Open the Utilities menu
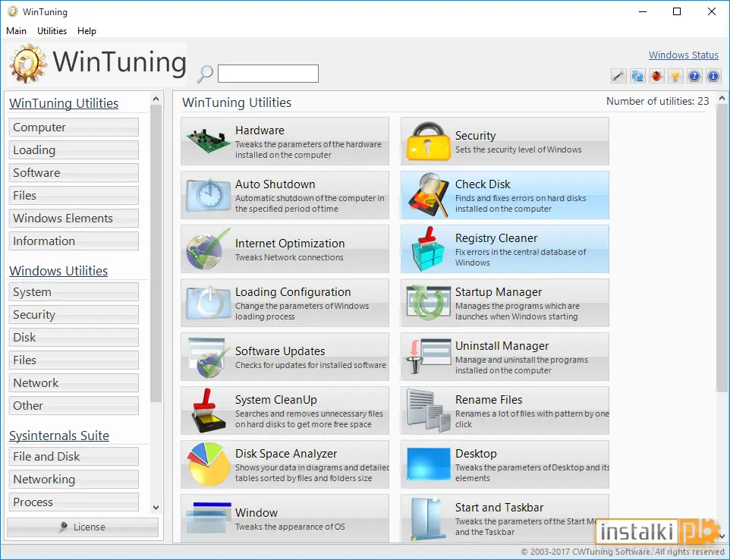Viewport: 730px width, 560px height. (52, 30)
